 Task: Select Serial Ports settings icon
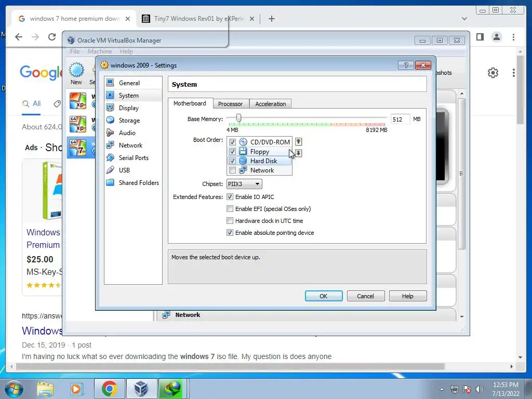[110, 157]
